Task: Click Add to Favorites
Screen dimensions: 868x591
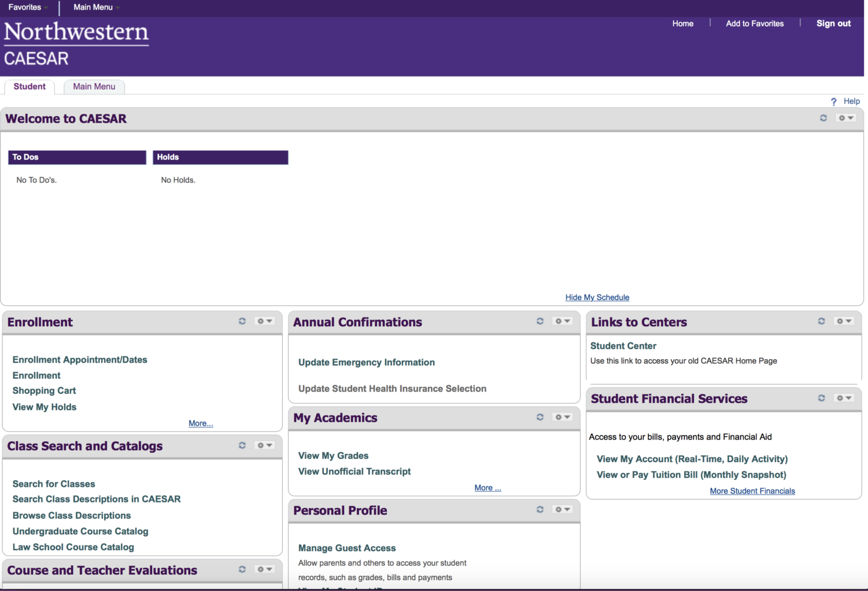Action: (755, 24)
